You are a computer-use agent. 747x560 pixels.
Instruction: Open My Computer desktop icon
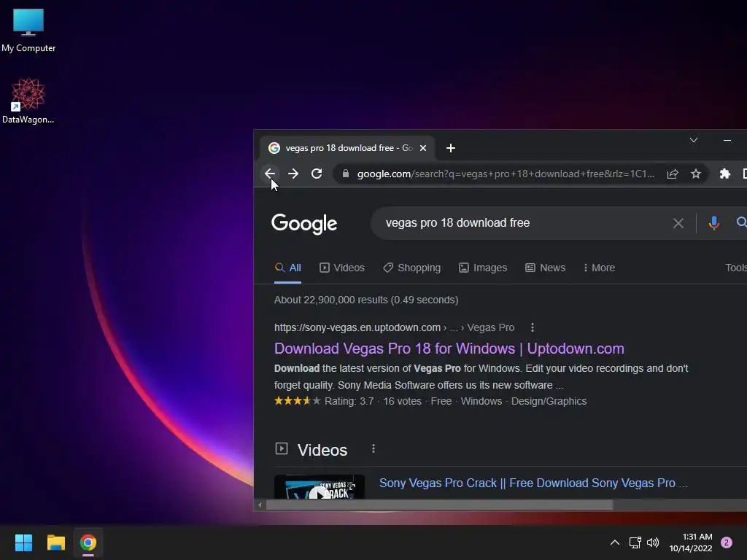point(28,30)
